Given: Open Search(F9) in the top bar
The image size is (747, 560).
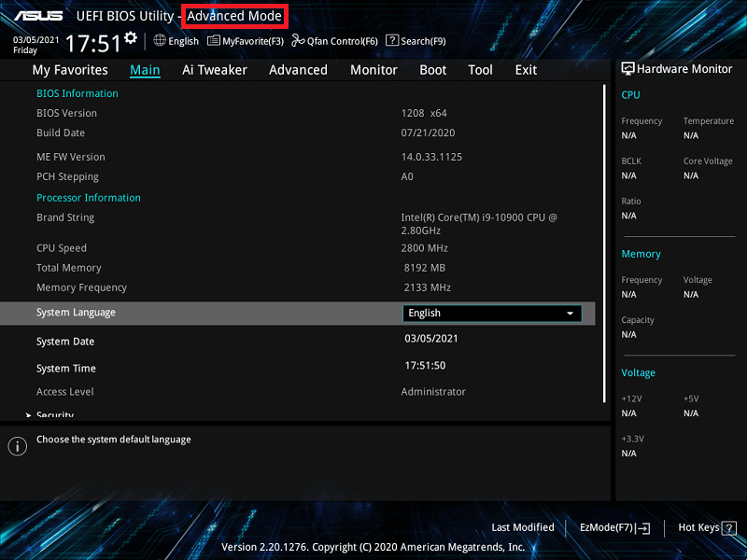Looking at the screenshot, I should click(416, 41).
